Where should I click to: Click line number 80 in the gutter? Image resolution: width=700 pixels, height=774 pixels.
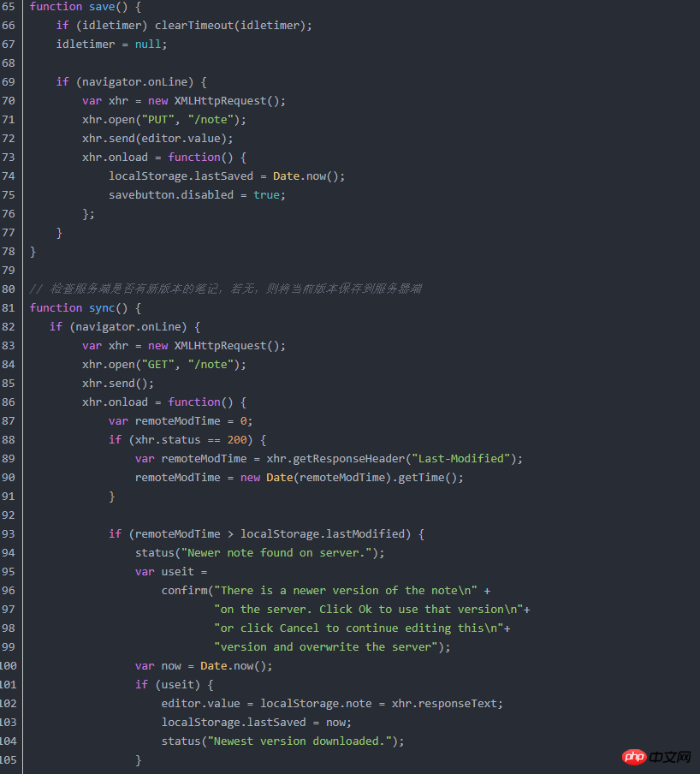point(9,289)
